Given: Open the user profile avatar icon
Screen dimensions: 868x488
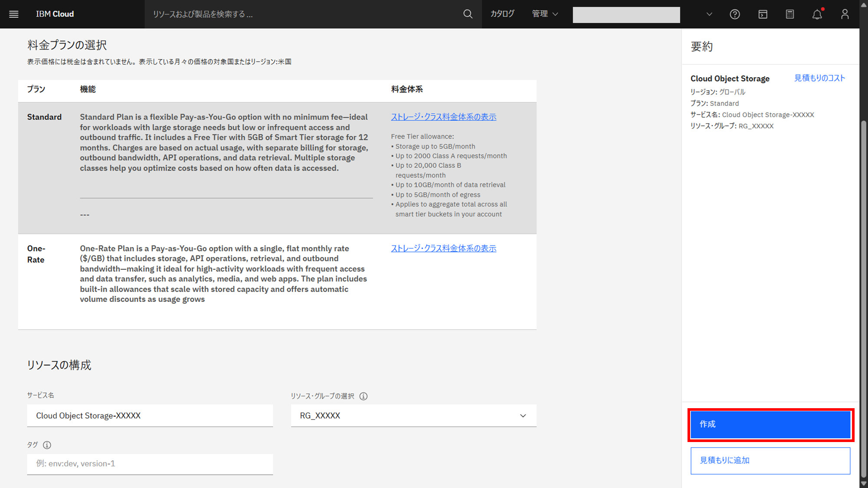Looking at the screenshot, I should 845,14.
